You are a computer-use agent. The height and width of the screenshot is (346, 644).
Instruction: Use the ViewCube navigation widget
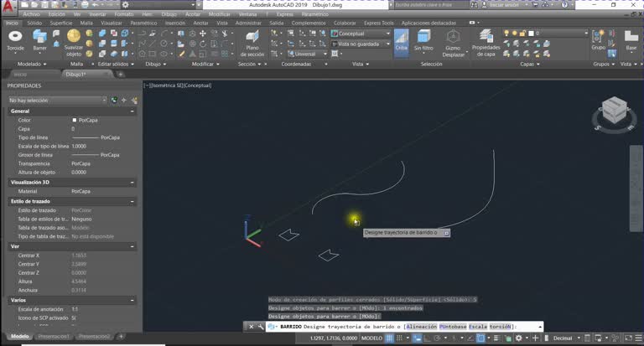point(615,113)
